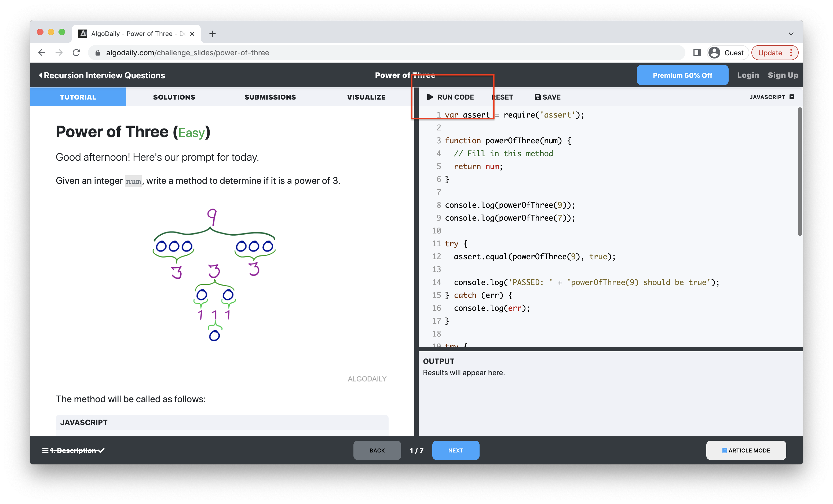Click the Update button in Chrome toolbar
This screenshot has height=504, width=833.
point(770,53)
